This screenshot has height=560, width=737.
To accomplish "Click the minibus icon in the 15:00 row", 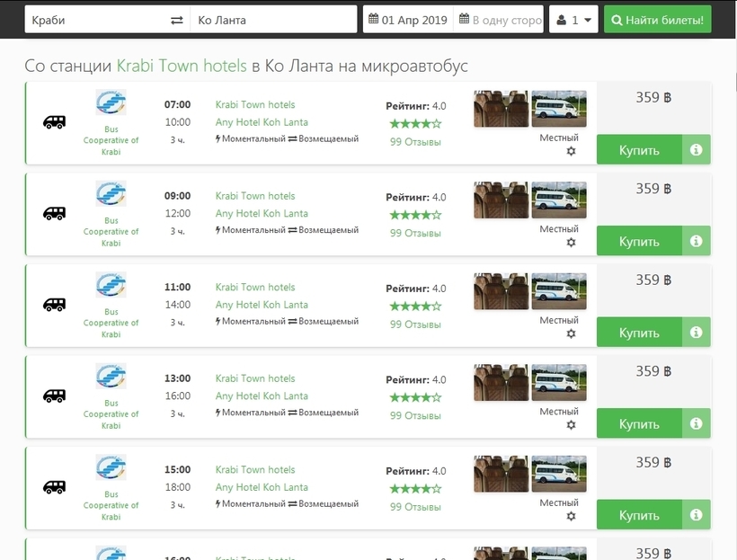I will (55, 487).
